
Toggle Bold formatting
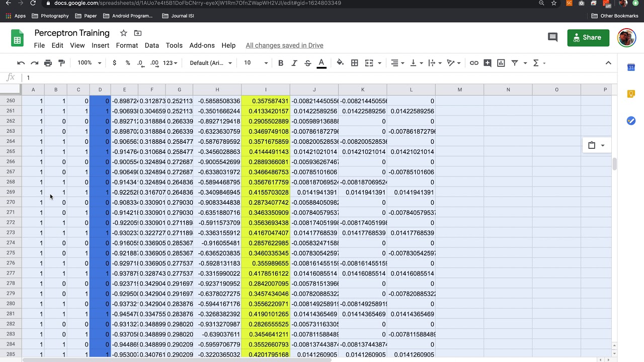[x=281, y=63]
